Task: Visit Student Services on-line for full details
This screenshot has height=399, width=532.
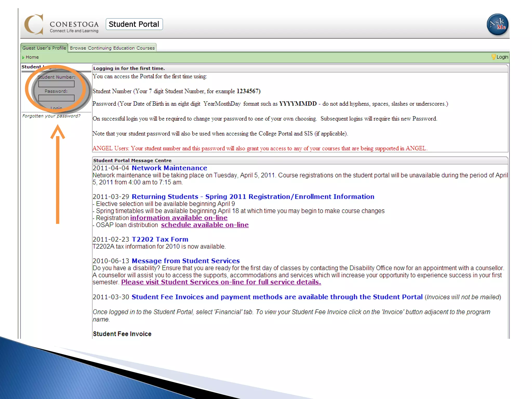Action: click(221, 282)
